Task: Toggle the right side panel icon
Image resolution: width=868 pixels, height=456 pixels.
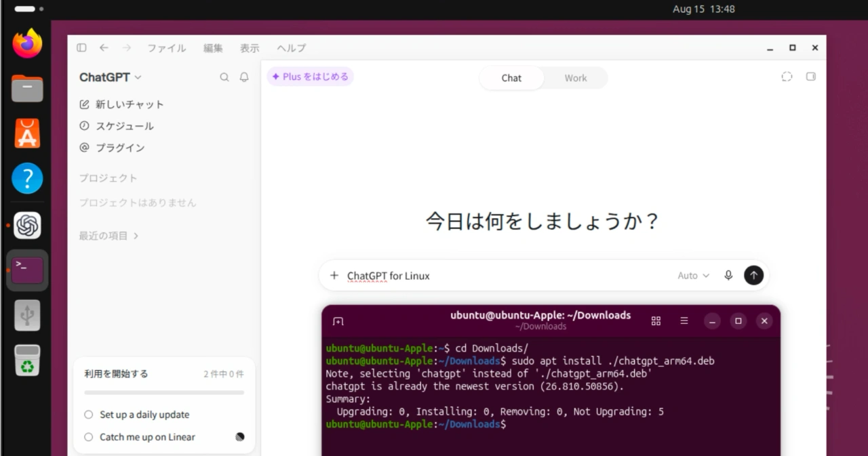Action: click(x=810, y=77)
